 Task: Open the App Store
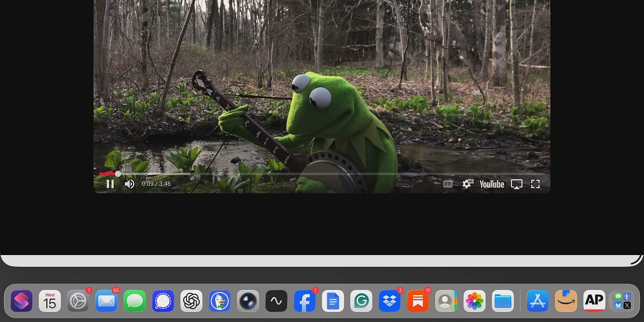537,301
